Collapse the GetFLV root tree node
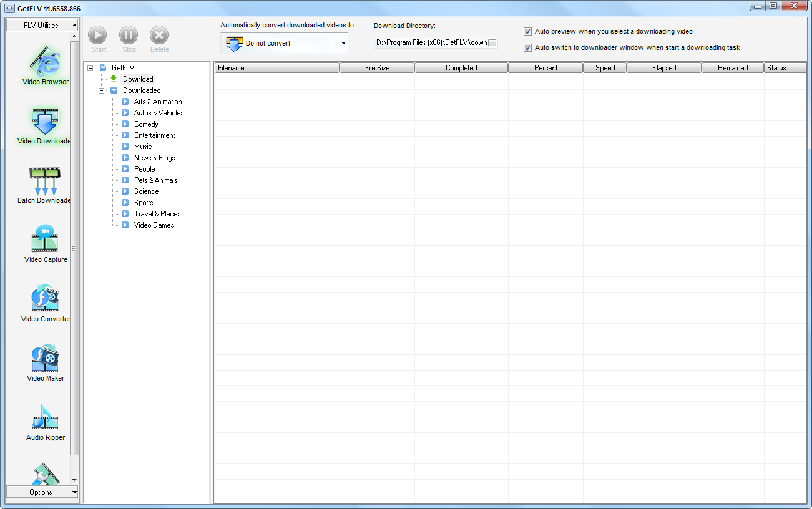This screenshot has height=509, width=812. point(90,68)
